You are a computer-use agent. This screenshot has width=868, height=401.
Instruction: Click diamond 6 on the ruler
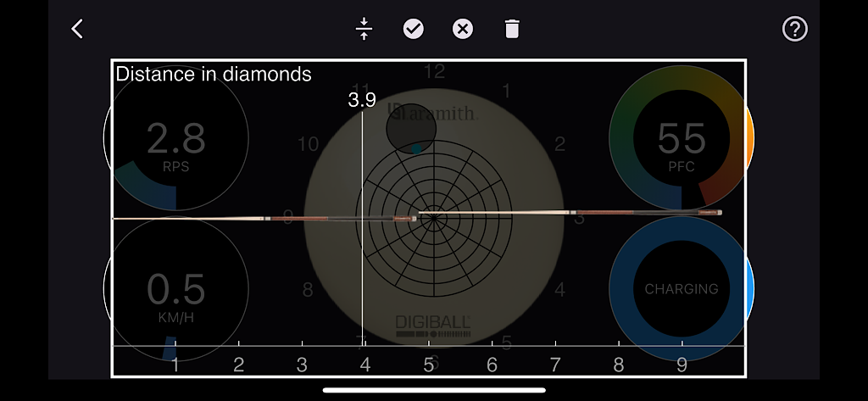pyautogui.click(x=492, y=365)
